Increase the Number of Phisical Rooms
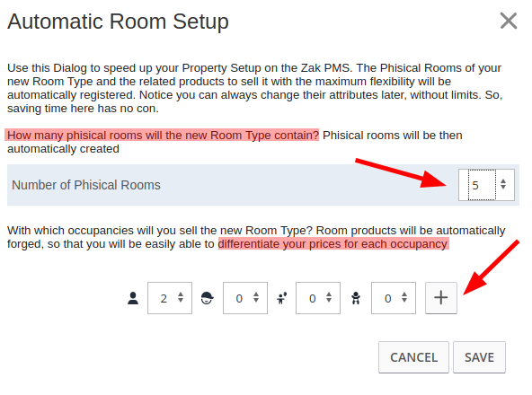The image size is (532, 395). click(503, 181)
